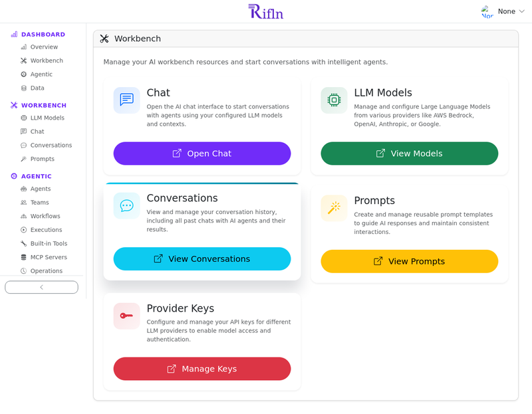Click the user avatar image
Image resolution: width=532 pixels, height=414 pixels.
click(x=487, y=11)
